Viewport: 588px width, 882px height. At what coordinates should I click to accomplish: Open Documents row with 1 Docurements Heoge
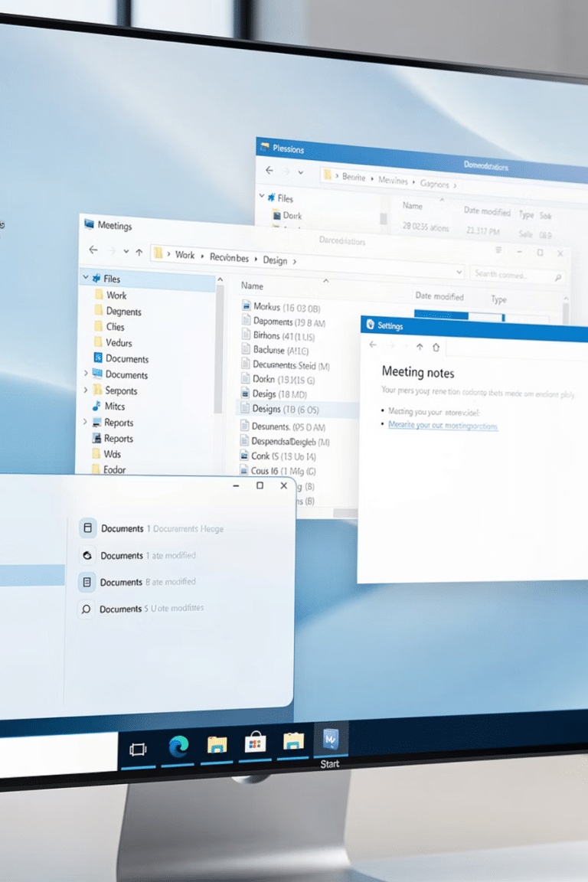(x=152, y=528)
